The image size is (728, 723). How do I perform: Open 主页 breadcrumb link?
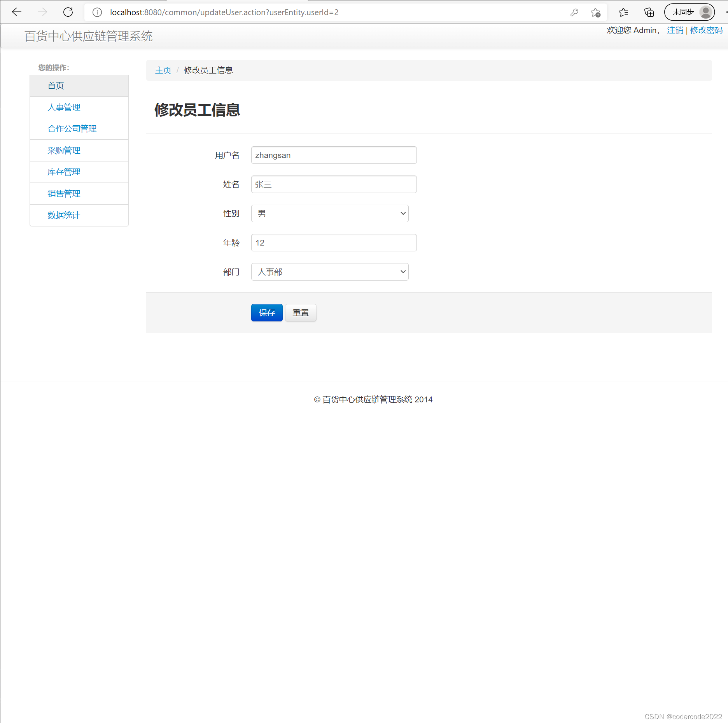(163, 70)
